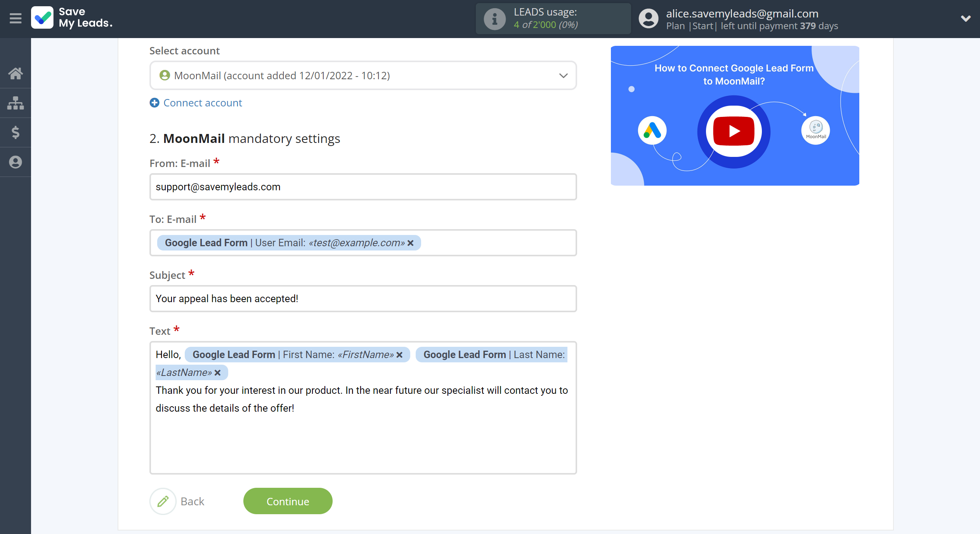Expand the MoonMail account selector dropdown

563,75
